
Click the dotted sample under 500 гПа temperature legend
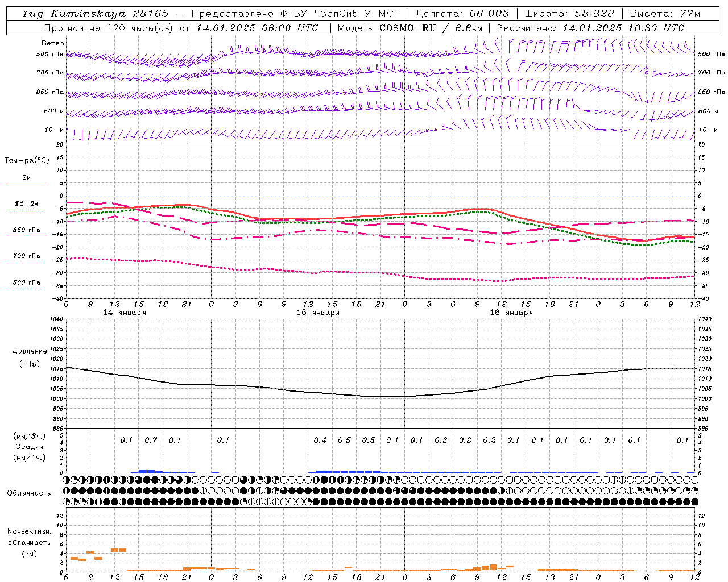25,289
